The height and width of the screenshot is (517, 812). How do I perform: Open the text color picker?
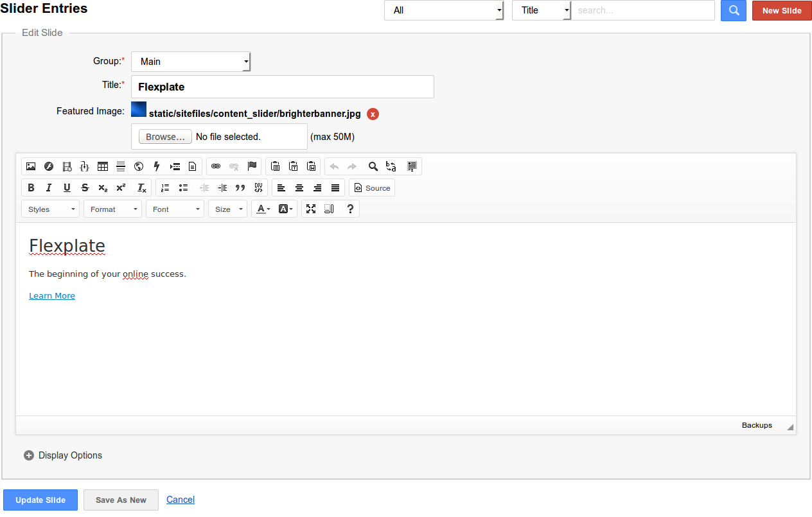point(263,209)
